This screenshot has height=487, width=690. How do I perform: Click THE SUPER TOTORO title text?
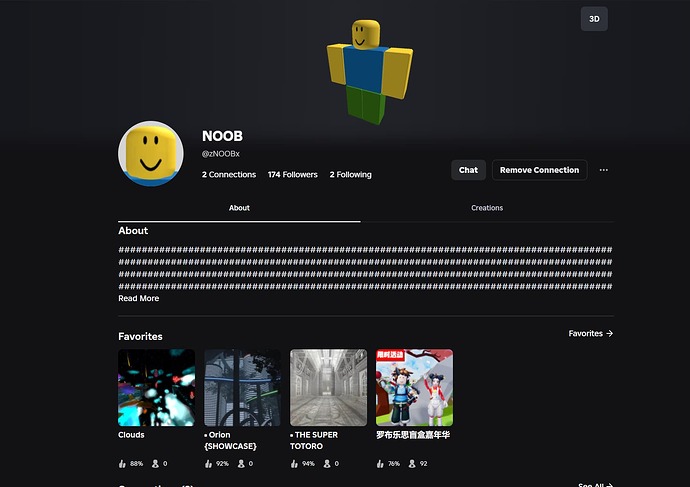click(314, 440)
